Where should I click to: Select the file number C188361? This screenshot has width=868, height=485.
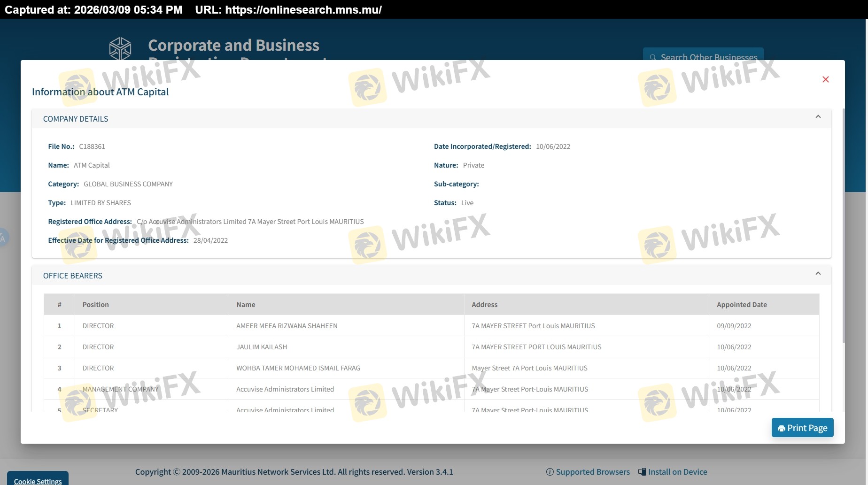click(x=92, y=146)
